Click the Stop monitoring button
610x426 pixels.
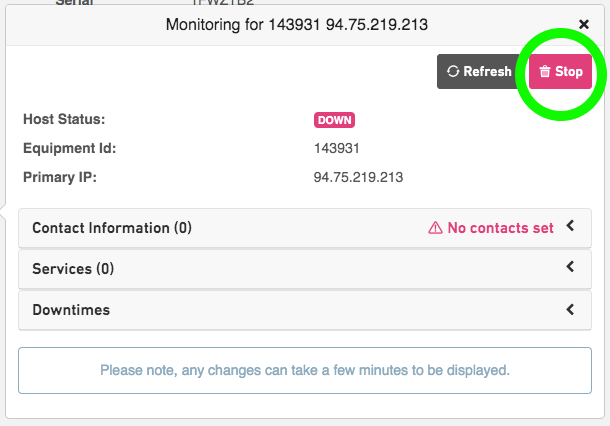[560, 72]
